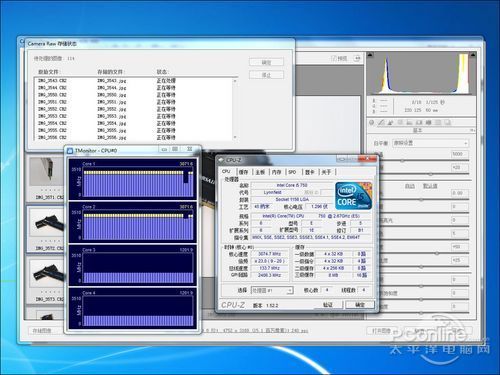This screenshot has width=500, height=375.
Task: Click the CPU-Z title bar icon
Action: click(221, 160)
